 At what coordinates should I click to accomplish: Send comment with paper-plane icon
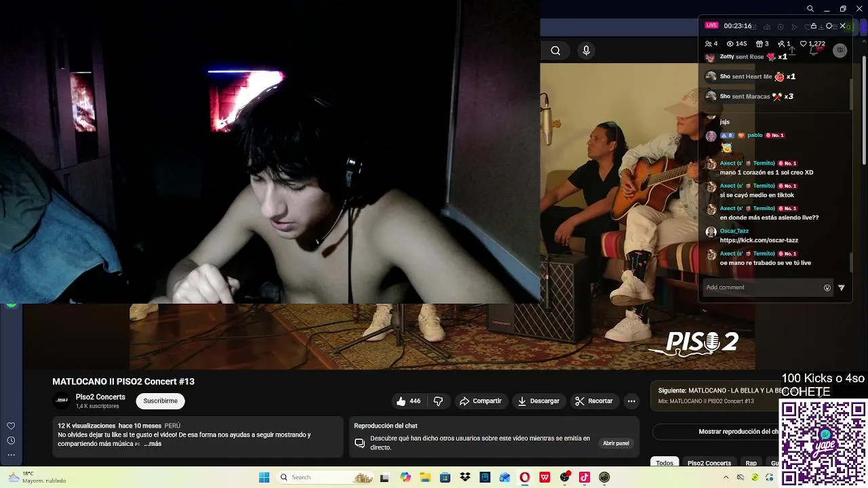[842, 288]
